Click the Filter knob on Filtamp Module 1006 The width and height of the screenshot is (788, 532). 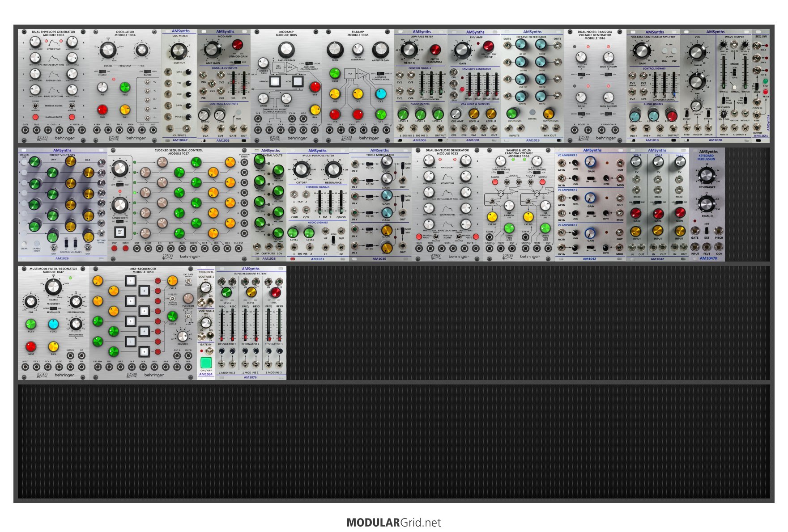[x=335, y=50]
